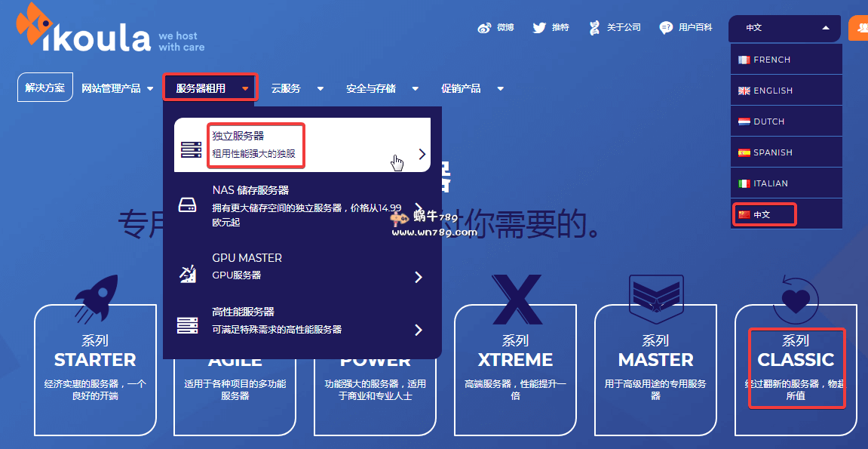Click the chevron arrow beside GPU MASTER
868x449 pixels.
419,277
